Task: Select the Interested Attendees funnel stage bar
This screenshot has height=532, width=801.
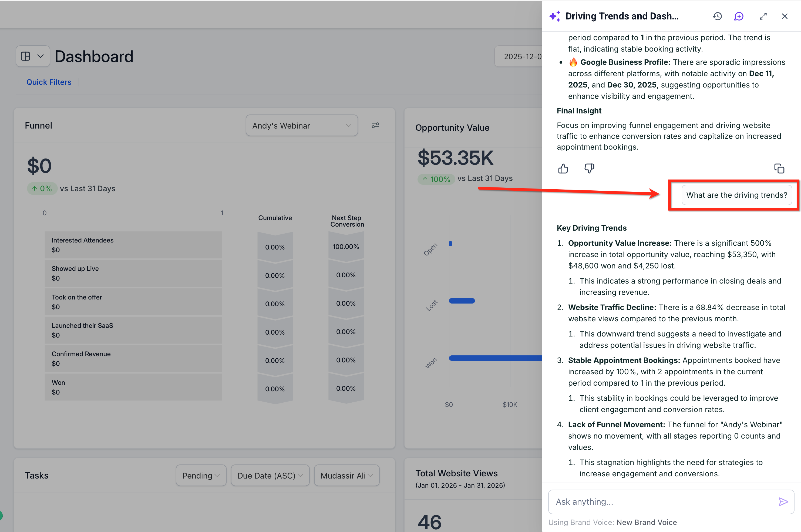Action: [133, 245]
